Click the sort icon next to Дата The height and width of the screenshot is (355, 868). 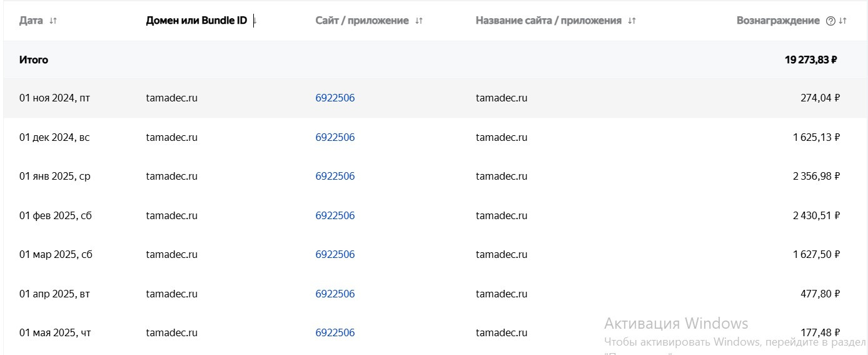53,21
